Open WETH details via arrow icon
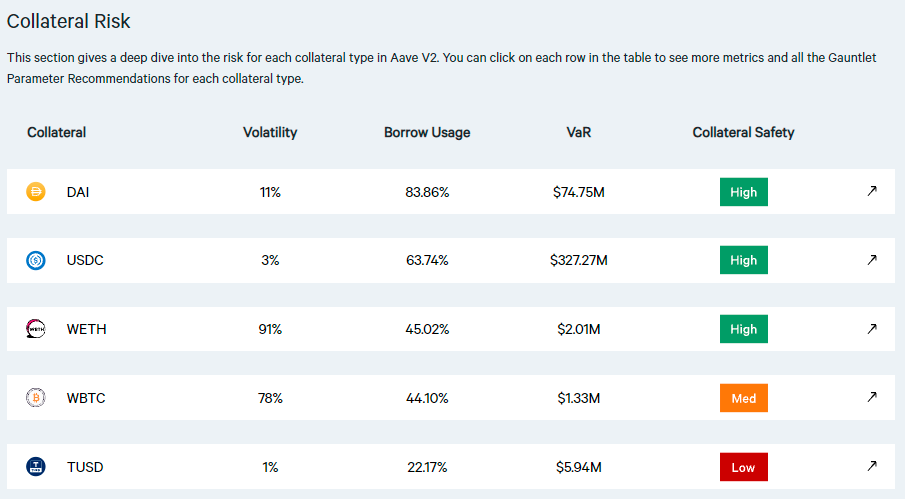 click(x=872, y=328)
